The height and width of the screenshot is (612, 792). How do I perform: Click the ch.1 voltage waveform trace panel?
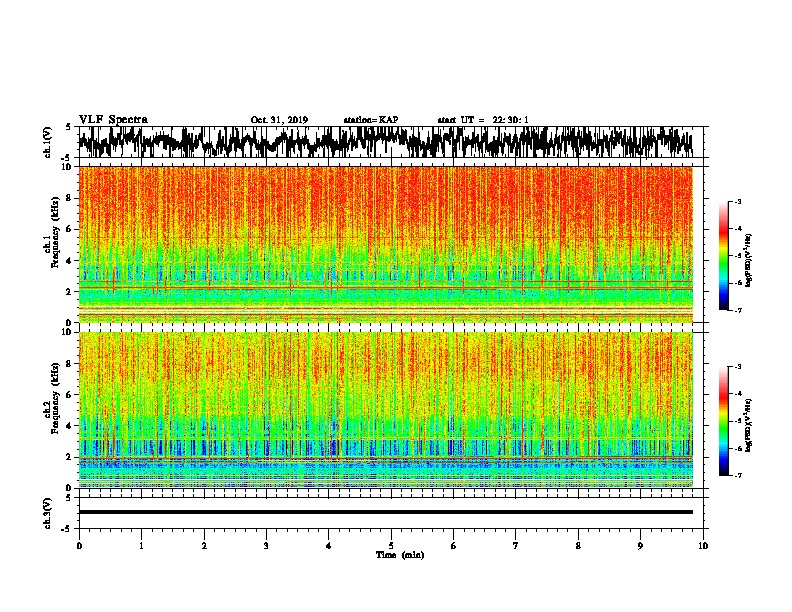point(391,142)
